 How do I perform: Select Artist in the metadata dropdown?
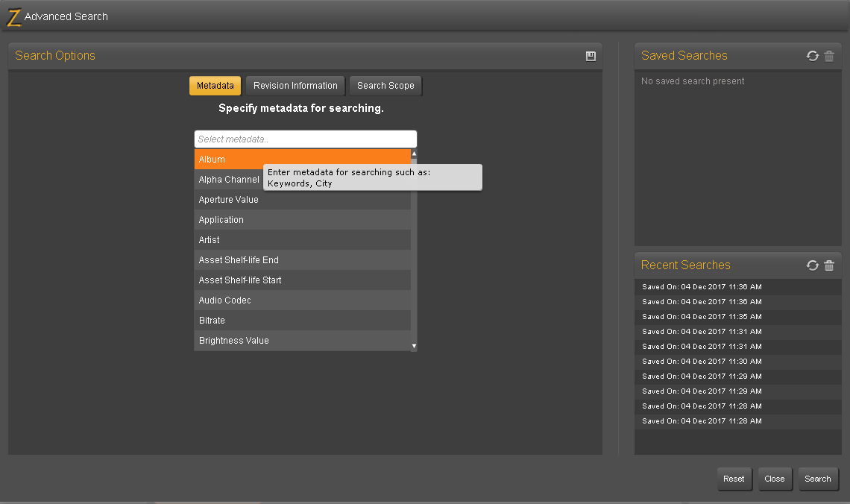(x=303, y=239)
